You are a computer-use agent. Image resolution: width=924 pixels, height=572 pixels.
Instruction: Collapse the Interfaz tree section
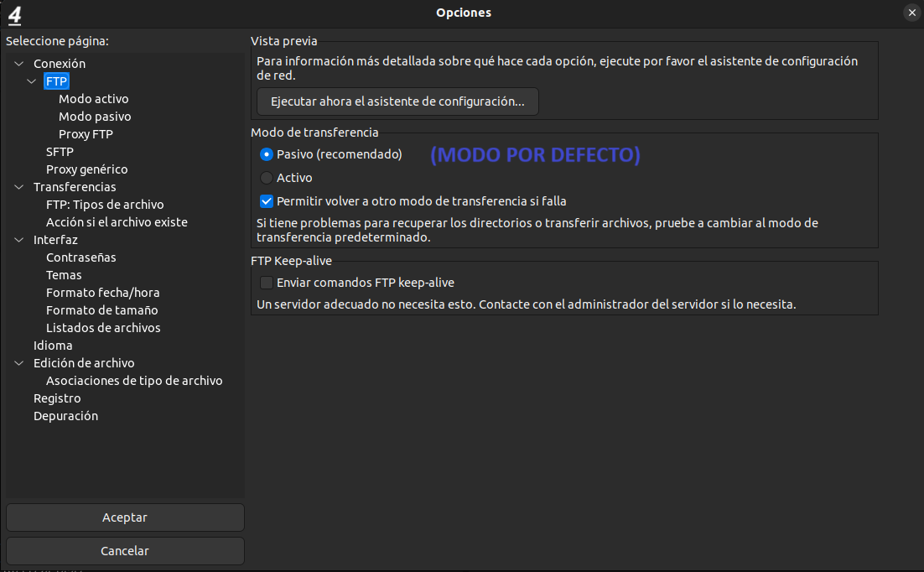point(19,240)
